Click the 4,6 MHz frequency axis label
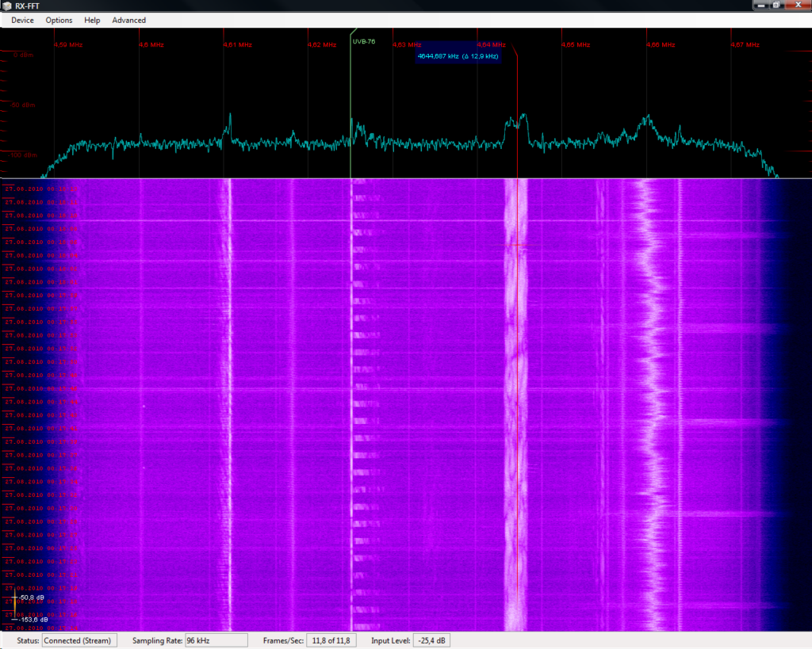Image resolution: width=812 pixels, height=649 pixels. pyautogui.click(x=151, y=45)
